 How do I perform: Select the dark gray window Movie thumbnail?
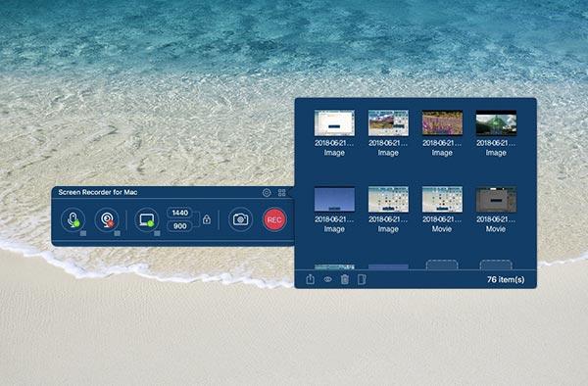pyautogui.click(x=496, y=200)
